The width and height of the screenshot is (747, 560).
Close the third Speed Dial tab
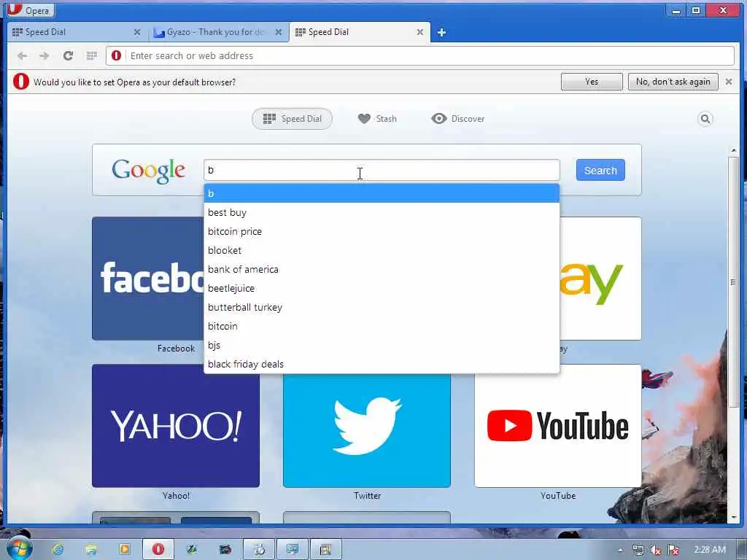(x=419, y=32)
